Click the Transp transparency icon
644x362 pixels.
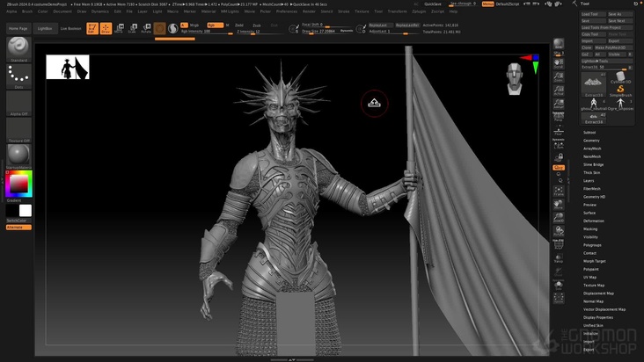(x=559, y=257)
